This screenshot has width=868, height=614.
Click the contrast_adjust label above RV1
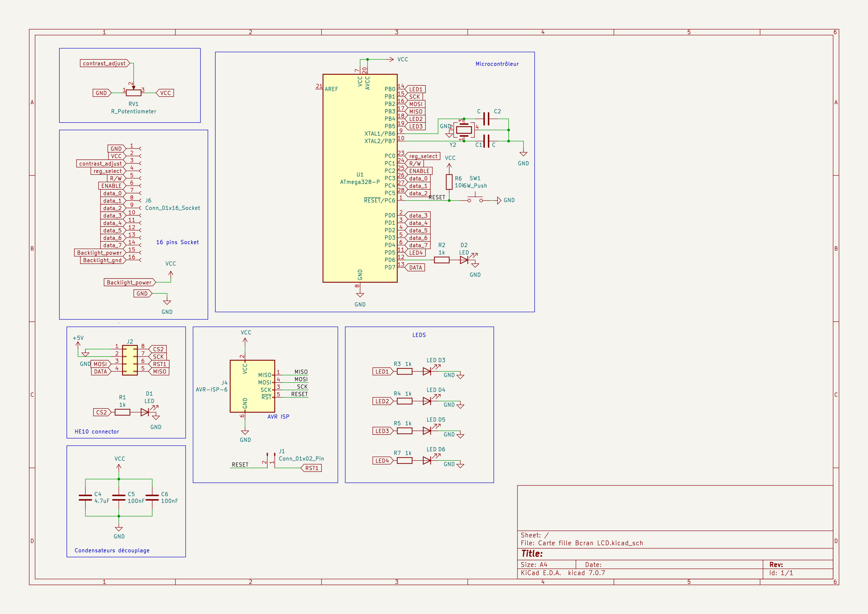tap(105, 63)
